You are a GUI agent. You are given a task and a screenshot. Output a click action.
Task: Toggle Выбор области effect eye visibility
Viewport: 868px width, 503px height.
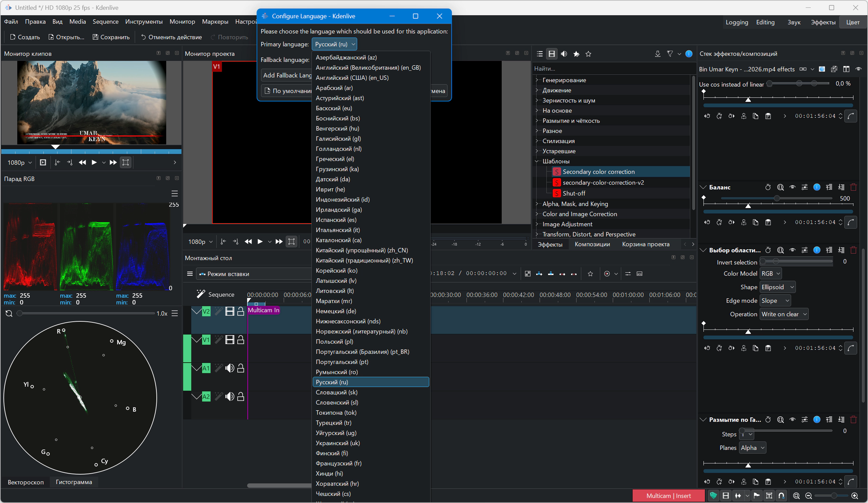(792, 250)
